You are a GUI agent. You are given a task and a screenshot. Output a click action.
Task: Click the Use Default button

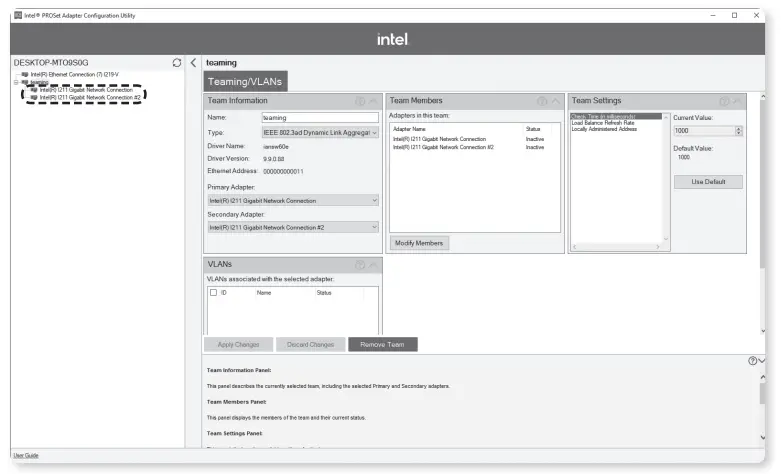[708, 182]
